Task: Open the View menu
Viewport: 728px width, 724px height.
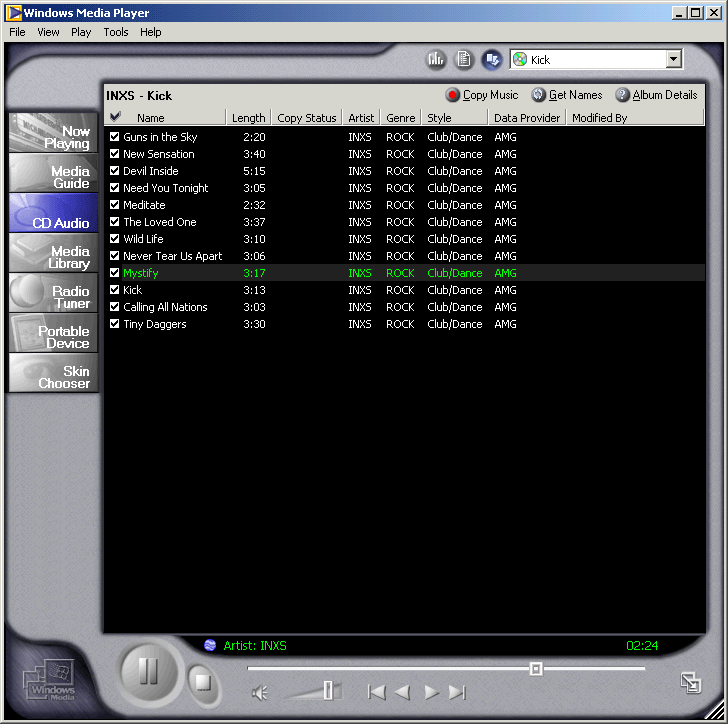Action: 48,32
